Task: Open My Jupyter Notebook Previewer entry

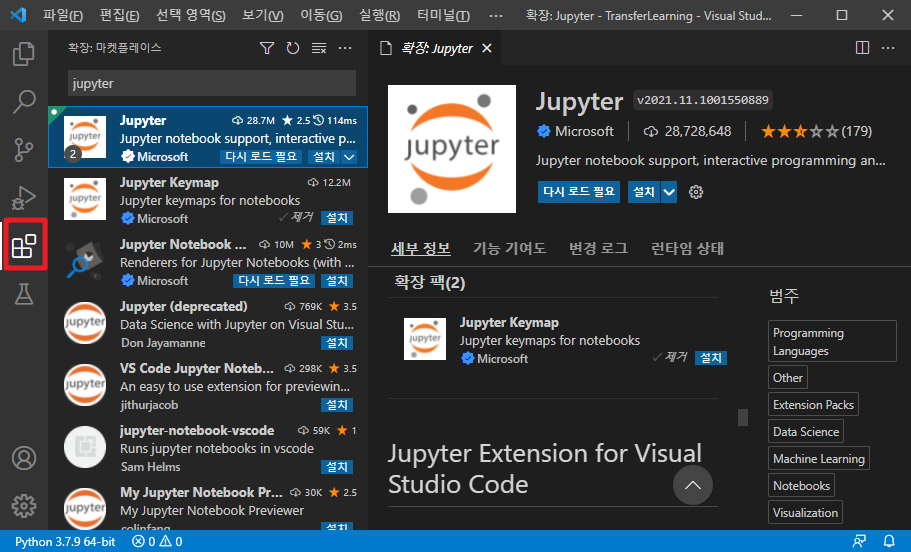Action: coord(208,508)
